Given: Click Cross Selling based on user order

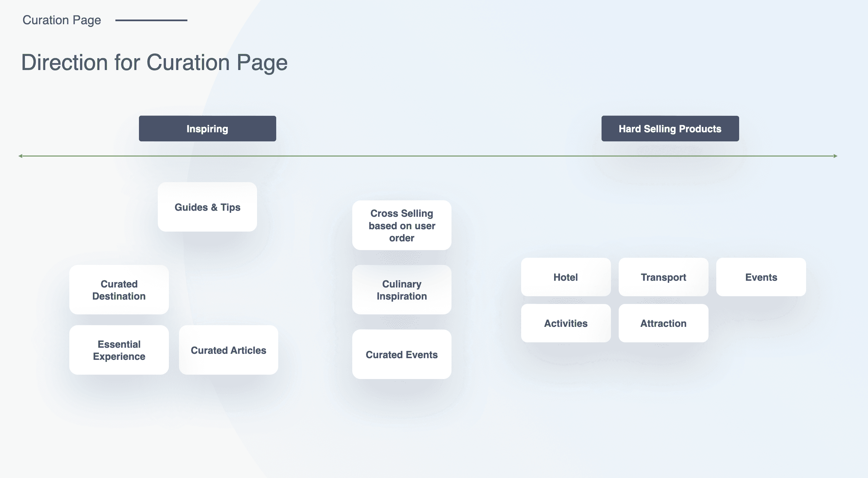Looking at the screenshot, I should 402,225.
